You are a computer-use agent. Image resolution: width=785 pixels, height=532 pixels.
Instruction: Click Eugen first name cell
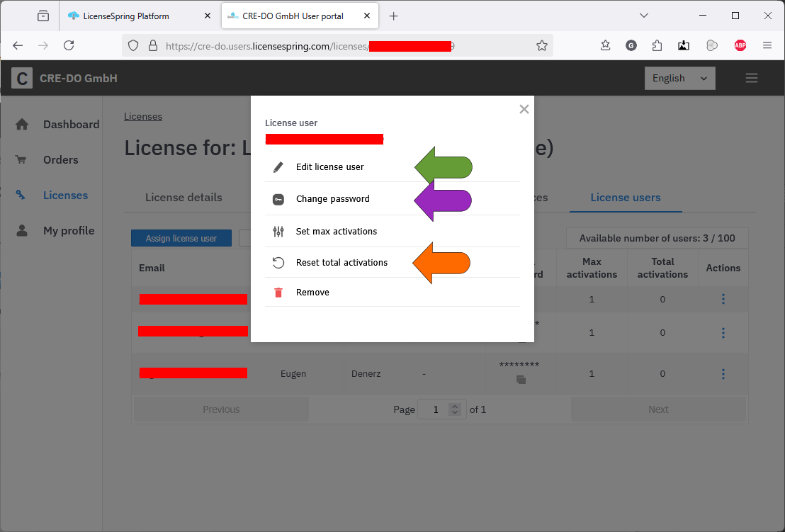pyautogui.click(x=293, y=374)
